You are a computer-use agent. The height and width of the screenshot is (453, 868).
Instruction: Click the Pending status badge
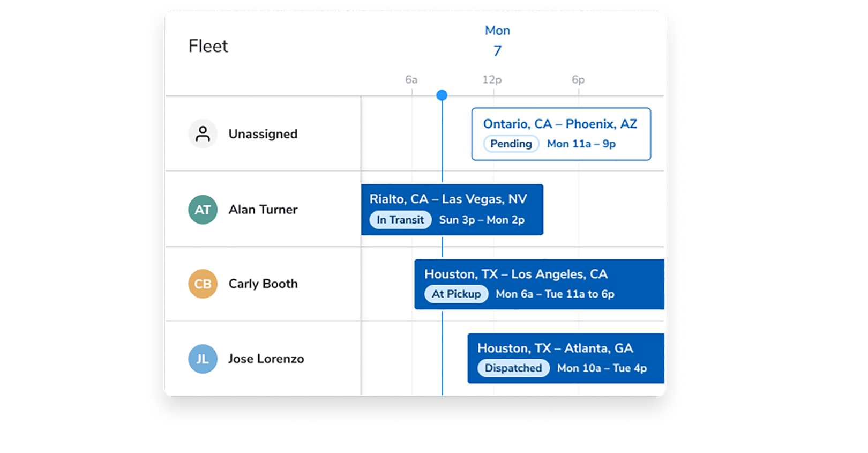511,144
